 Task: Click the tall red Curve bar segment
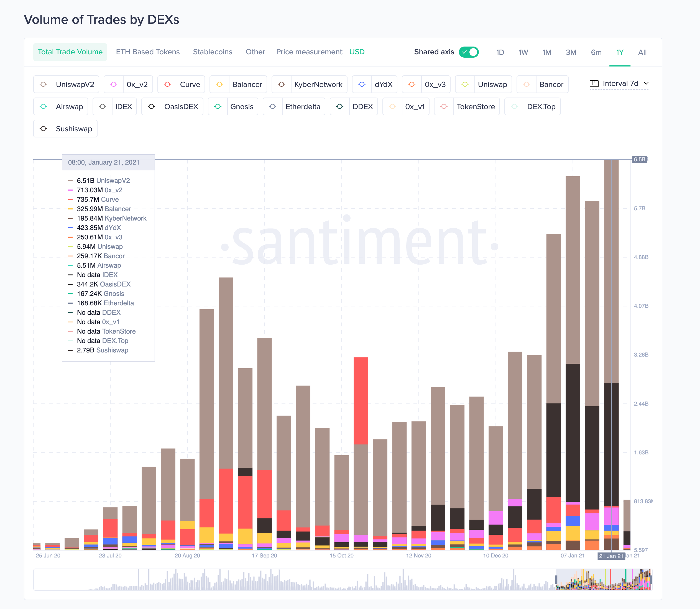pos(361,401)
